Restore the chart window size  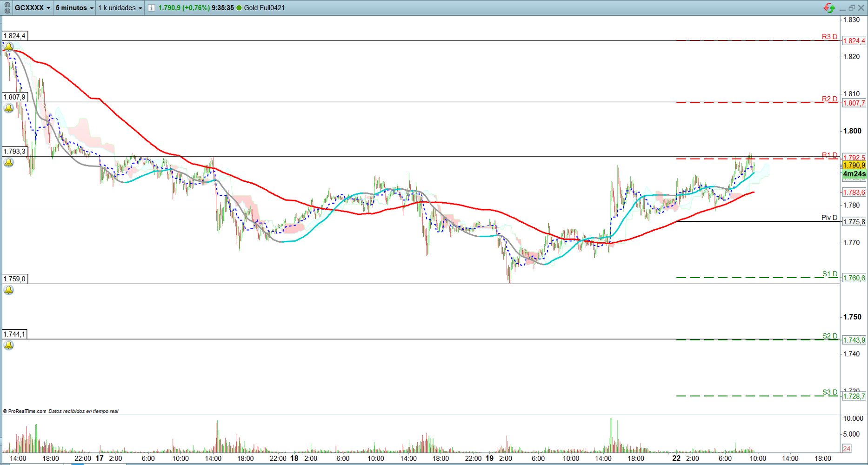pos(852,8)
